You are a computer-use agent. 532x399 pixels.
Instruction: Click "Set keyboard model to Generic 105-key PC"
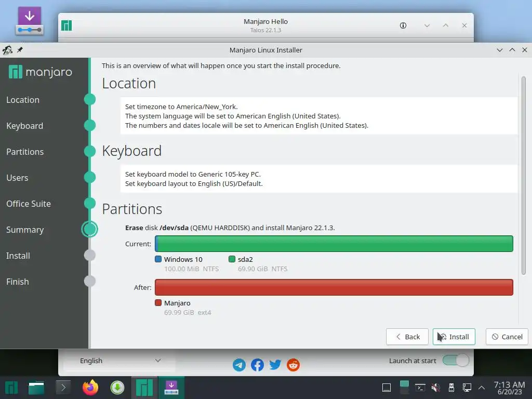coord(193,174)
